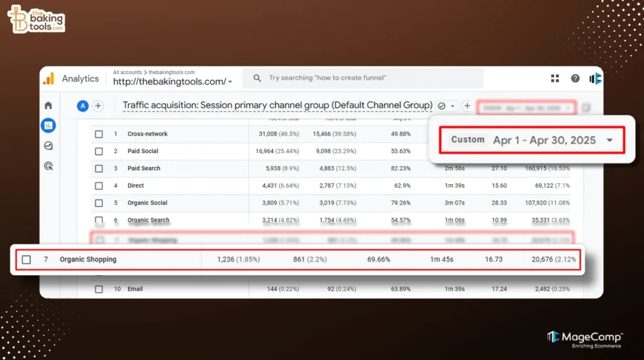Open the Home icon in the sidebar
This screenshot has height=360, width=644.
click(48, 106)
